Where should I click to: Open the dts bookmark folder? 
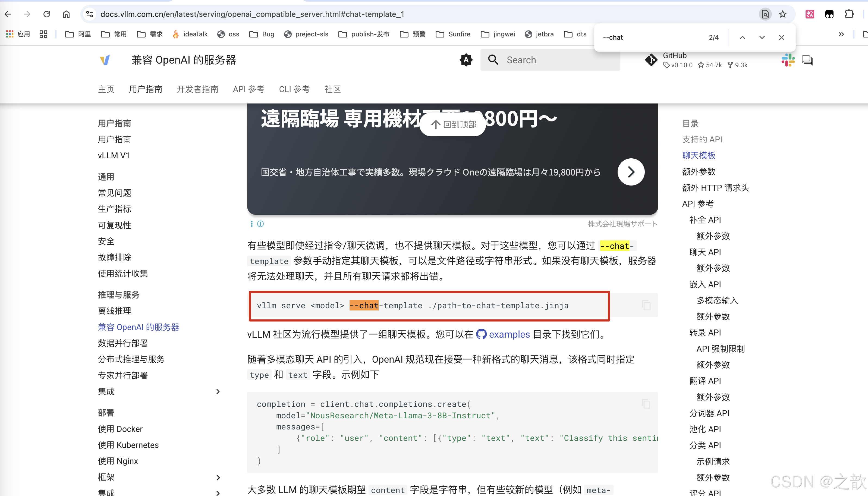coord(575,34)
